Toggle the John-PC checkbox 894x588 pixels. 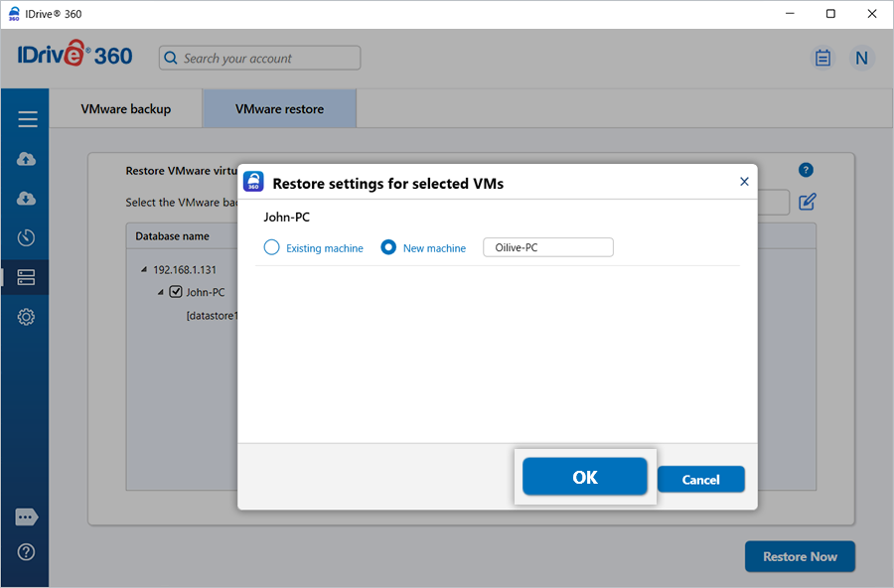pyautogui.click(x=176, y=292)
